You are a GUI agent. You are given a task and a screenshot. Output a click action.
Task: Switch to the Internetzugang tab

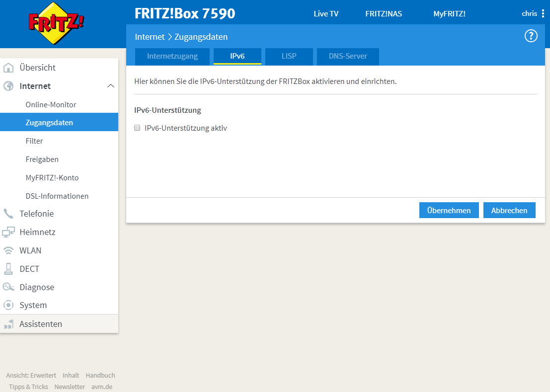(x=172, y=57)
